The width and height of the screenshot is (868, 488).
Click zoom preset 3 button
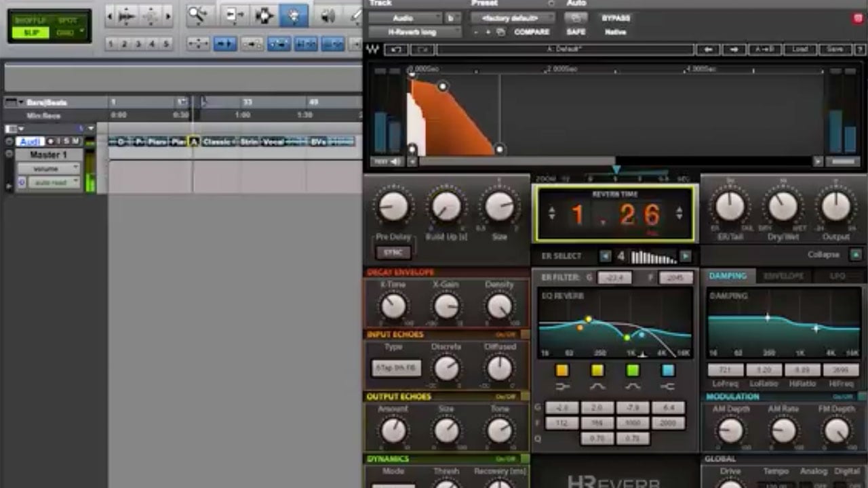coord(138,44)
